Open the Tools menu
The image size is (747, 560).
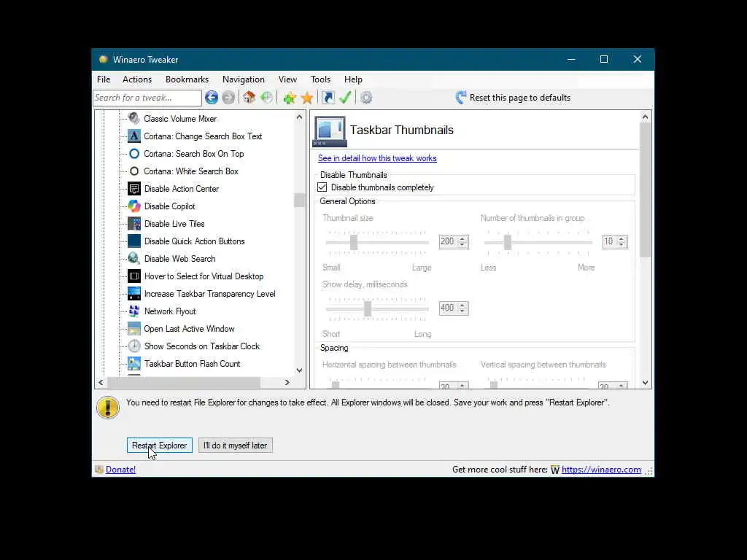(x=321, y=79)
